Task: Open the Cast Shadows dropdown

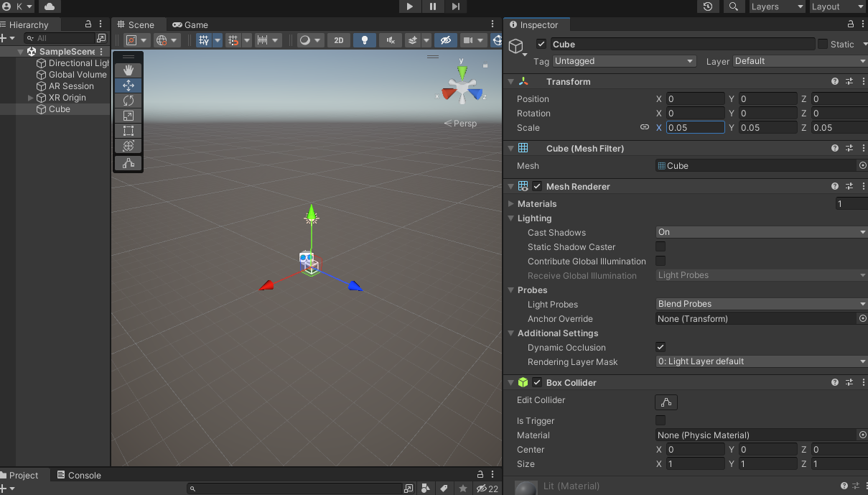Action: coord(762,232)
